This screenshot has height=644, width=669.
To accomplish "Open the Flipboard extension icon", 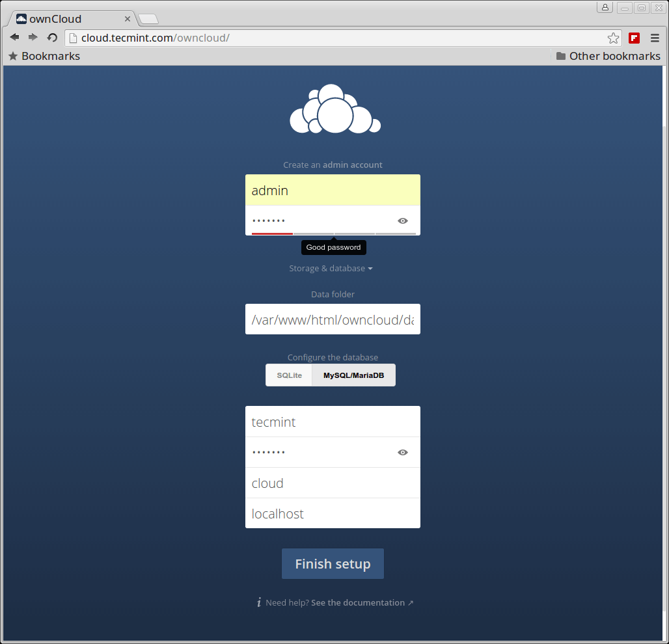I will [x=634, y=38].
